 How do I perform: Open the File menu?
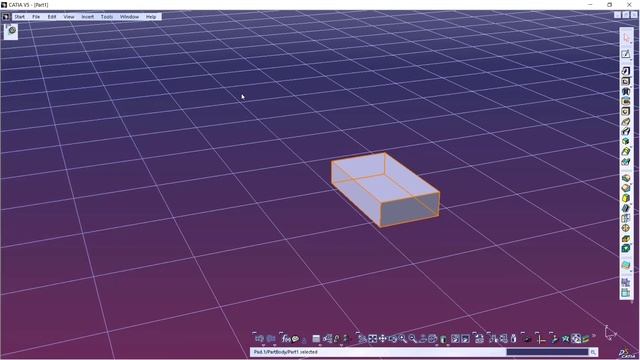coord(36,17)
